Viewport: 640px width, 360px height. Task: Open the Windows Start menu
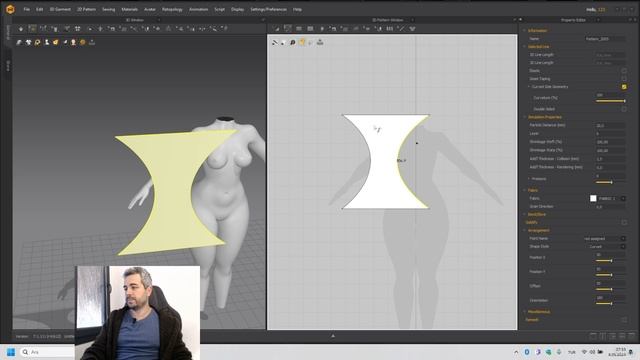click(11, 352)
